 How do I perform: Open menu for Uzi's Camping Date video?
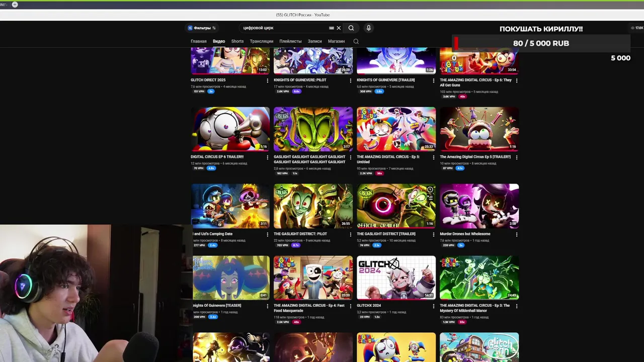267,234
